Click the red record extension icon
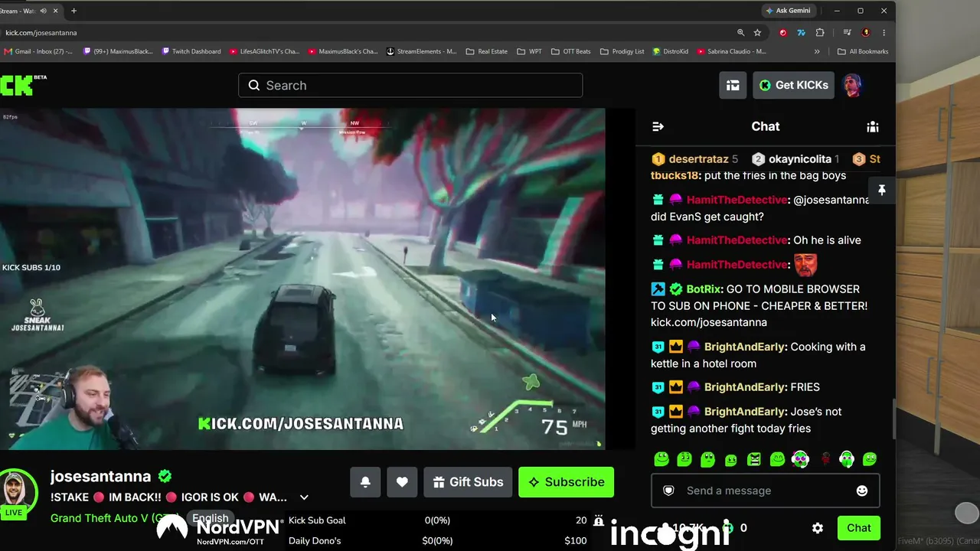This screenshot has width=980, height=551. tap(782, 33)
